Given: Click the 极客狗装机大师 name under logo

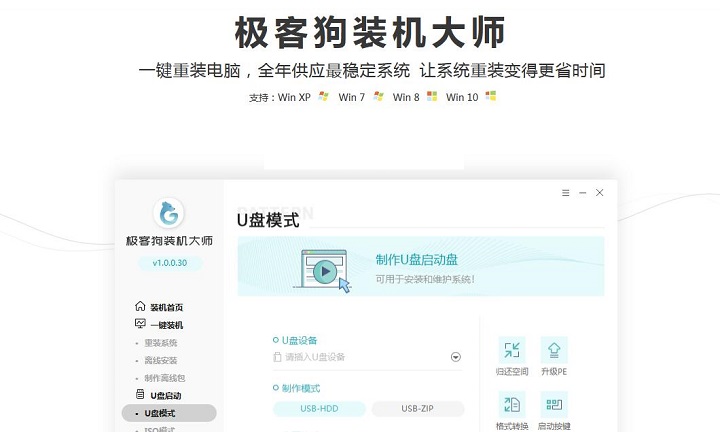Looking at the screenshot, I should click(169, 241).
